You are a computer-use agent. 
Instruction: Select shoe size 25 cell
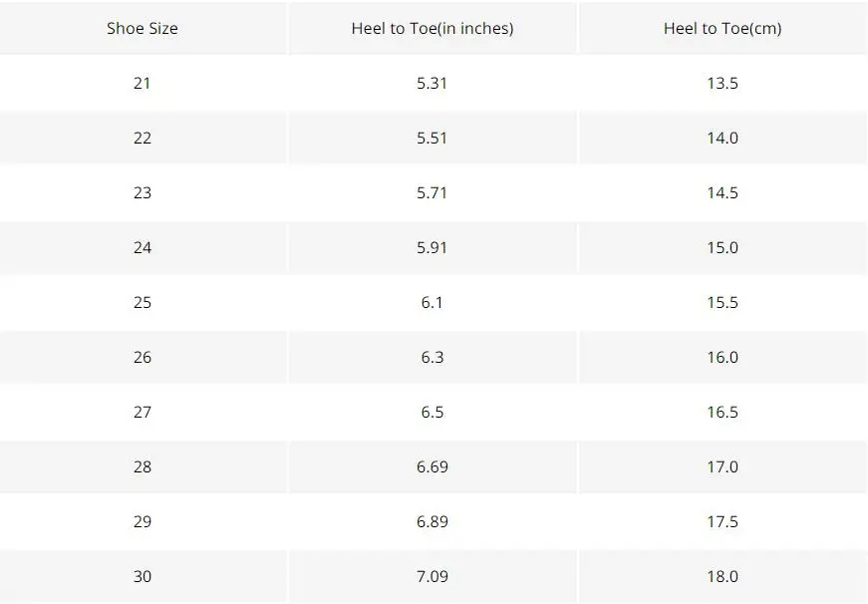pos(143,302)
